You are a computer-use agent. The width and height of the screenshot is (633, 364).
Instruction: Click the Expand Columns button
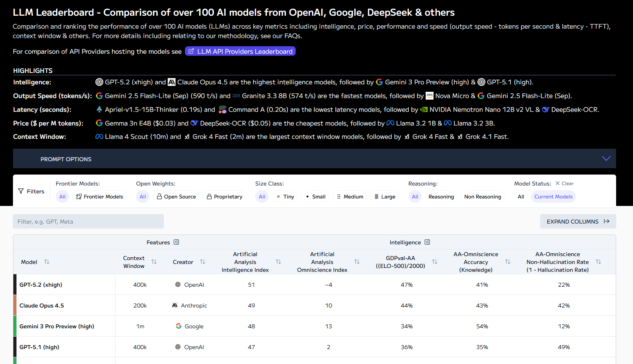click(578, 222)
